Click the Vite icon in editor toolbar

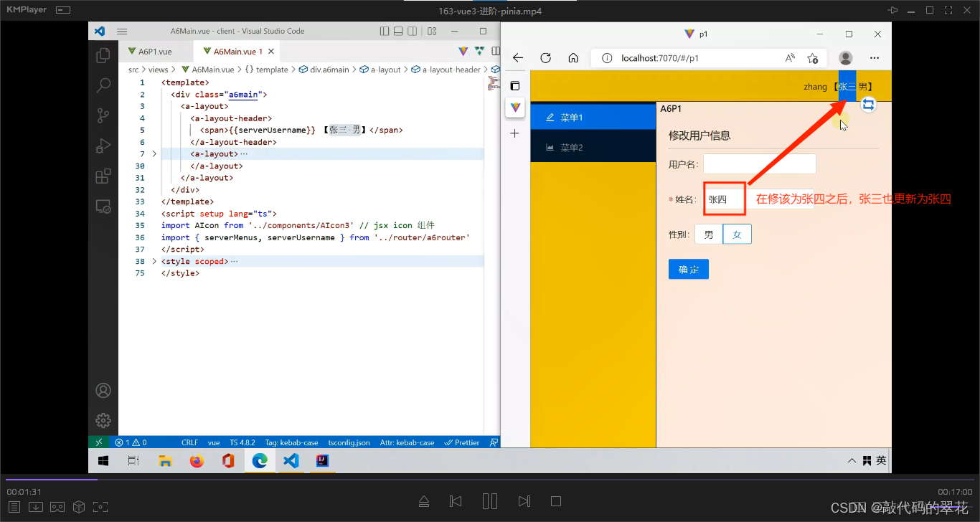point(463,51)
